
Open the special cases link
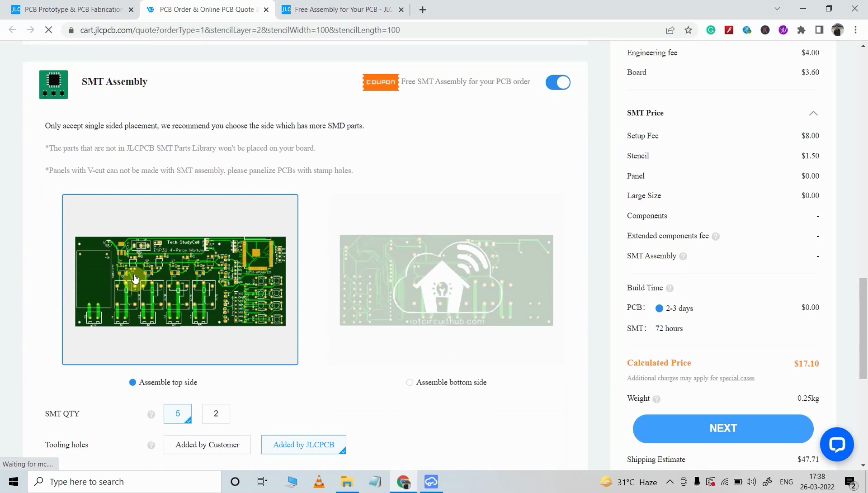pos(737,378)
